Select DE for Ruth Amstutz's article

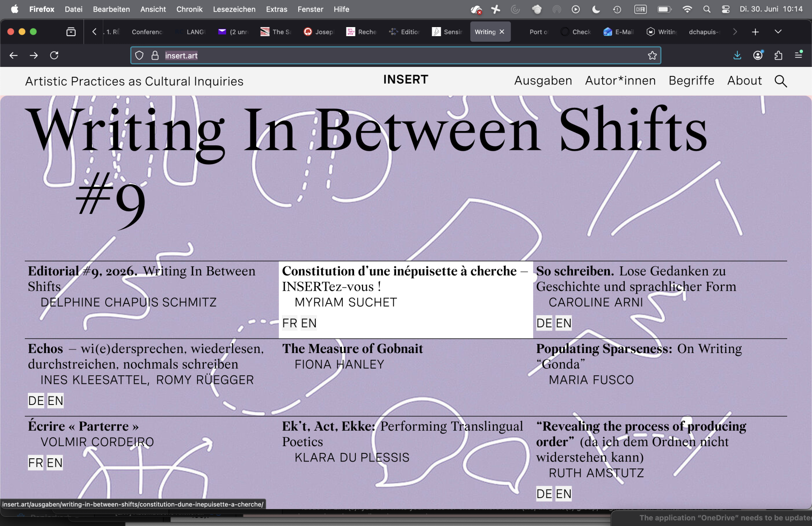pos(544,494)
